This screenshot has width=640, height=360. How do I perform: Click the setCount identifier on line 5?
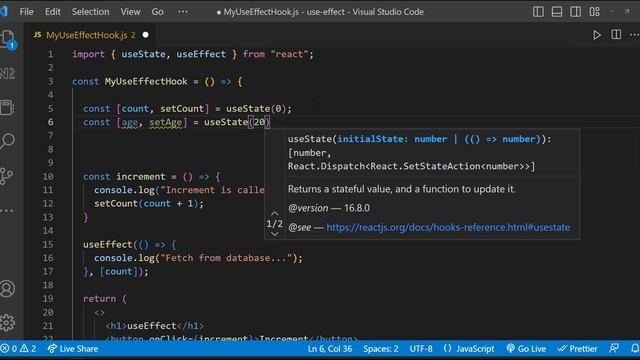(x=182, y=109)
